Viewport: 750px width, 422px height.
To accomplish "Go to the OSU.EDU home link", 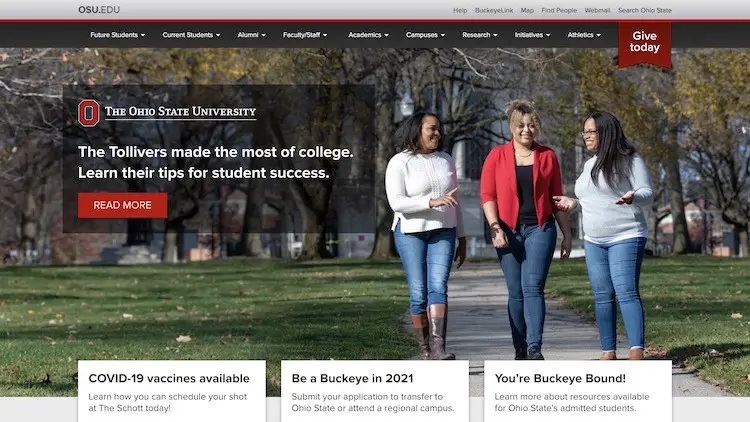I will click(99, 10).
